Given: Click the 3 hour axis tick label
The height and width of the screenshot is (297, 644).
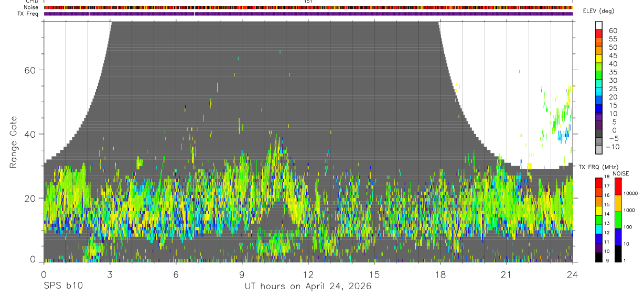Looking at the screenshot, I should pyautogui.click(x=110, y=274).
